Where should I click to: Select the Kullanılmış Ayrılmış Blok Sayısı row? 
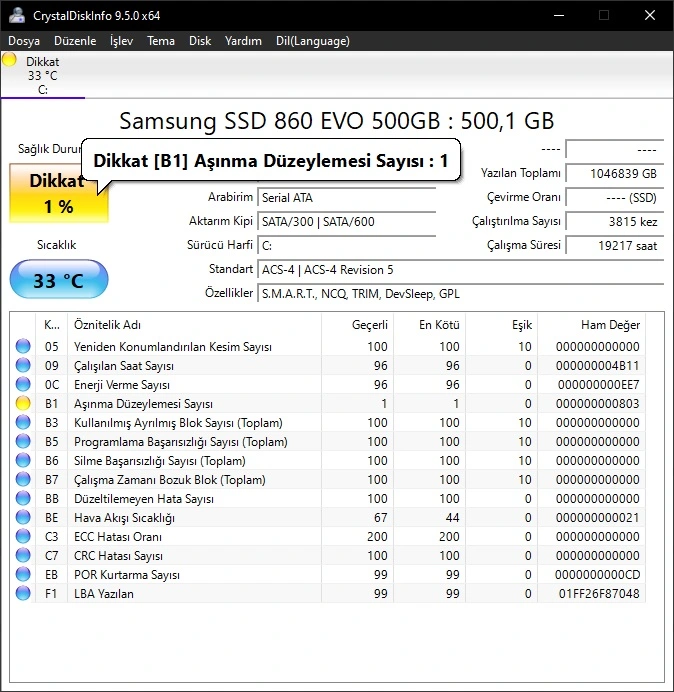pos(329,422)
